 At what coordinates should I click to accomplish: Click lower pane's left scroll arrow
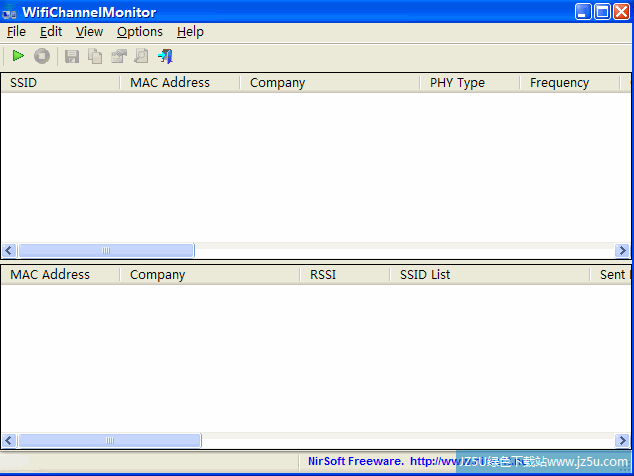pos(9,441)
